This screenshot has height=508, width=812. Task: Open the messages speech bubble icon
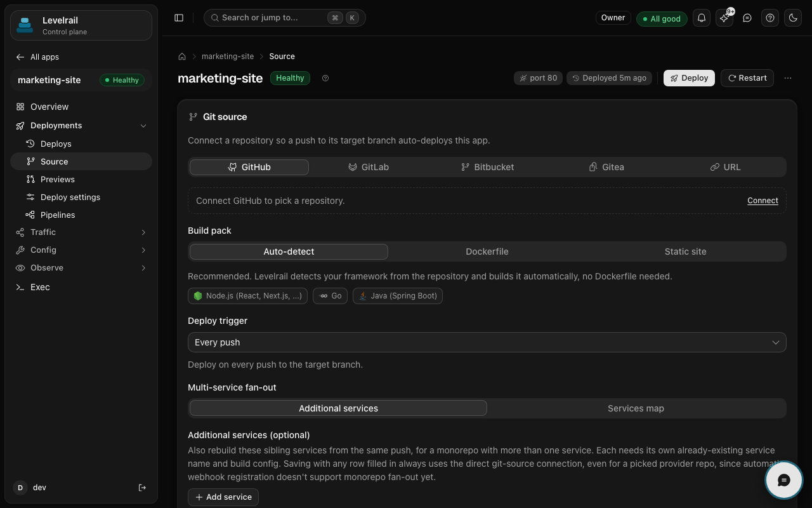coord(747,18)
